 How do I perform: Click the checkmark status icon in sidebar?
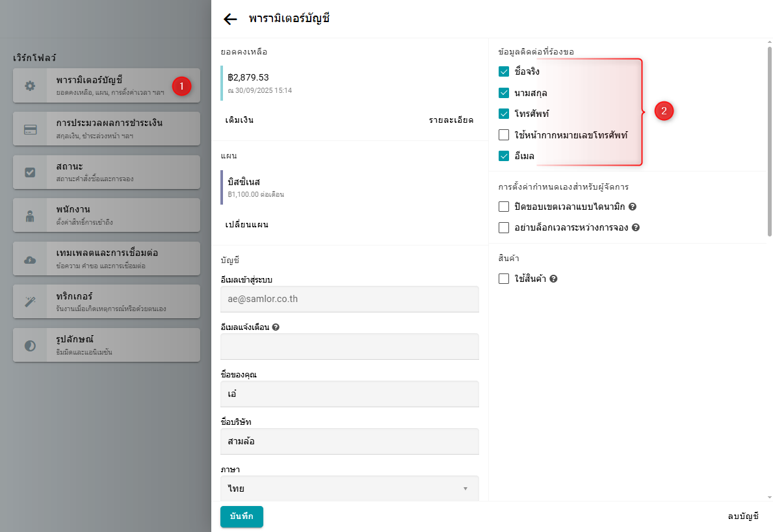pyautogui.click(x=30, y=172)
